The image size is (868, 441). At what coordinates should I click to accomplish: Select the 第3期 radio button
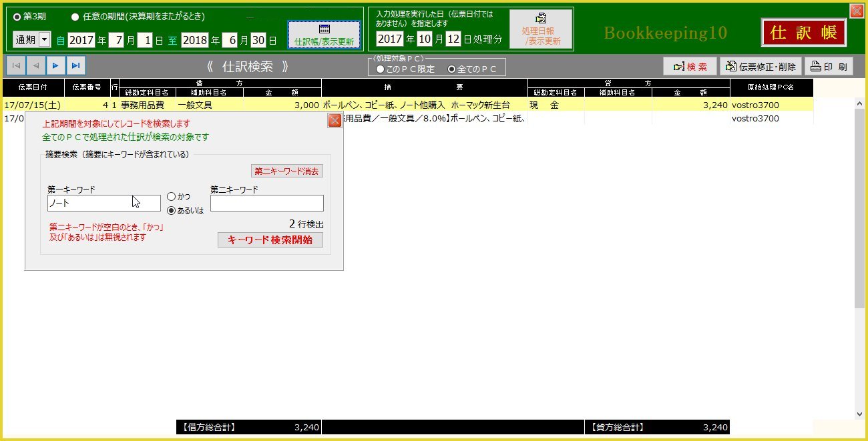point(17,16)
